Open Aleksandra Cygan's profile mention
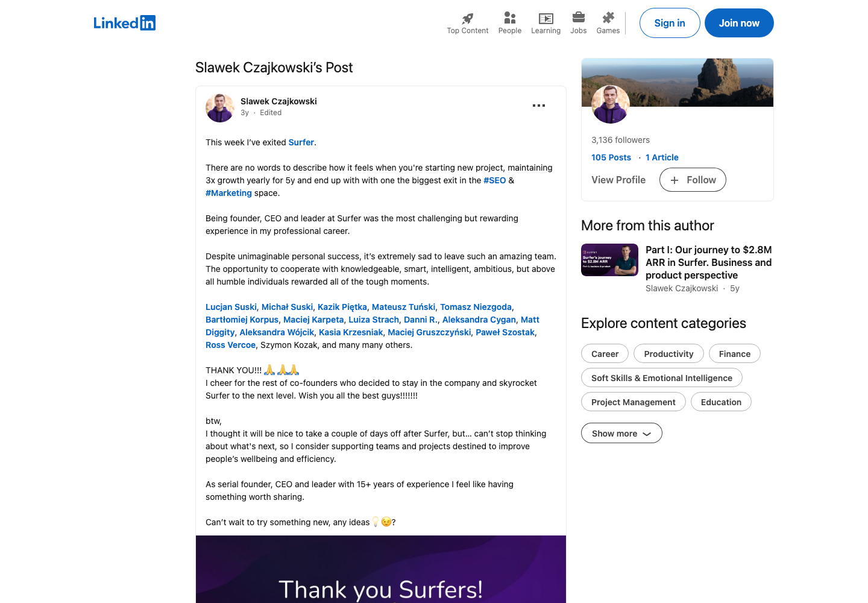 tap(479, 320)
